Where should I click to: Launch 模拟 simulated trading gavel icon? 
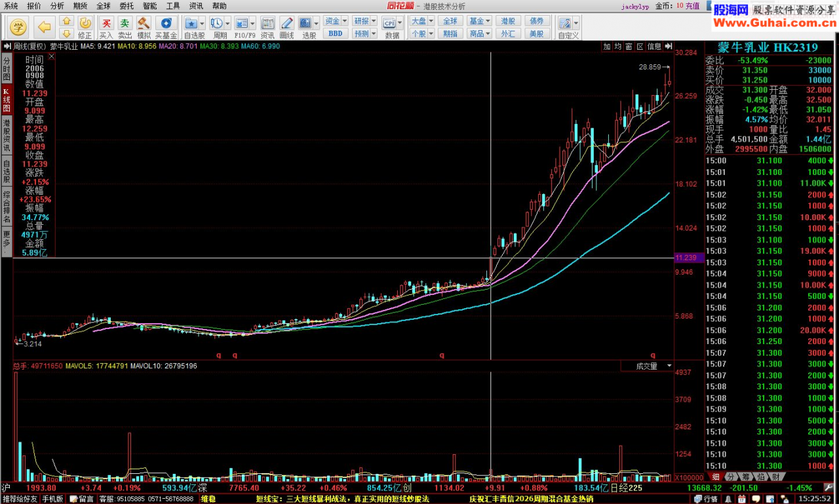click(x=144, y=23)
